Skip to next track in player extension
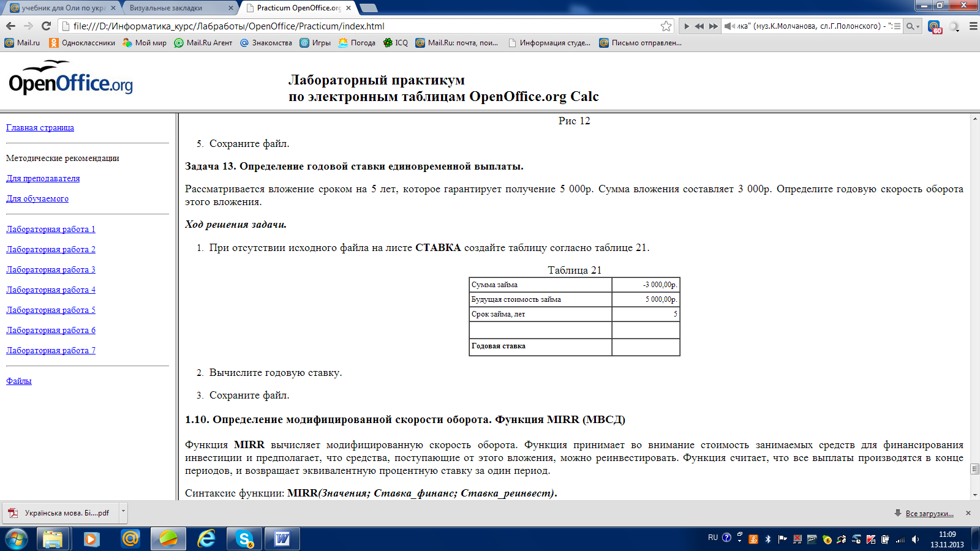Image resolution: width=980 pixels, height=551 pixels. (x=713, y=26)
